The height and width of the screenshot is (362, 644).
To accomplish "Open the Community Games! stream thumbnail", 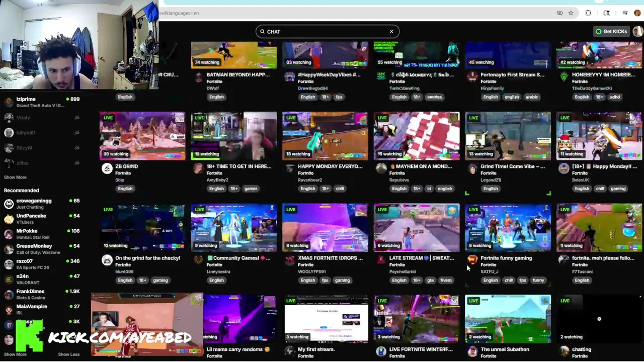I will pos(234,227).
